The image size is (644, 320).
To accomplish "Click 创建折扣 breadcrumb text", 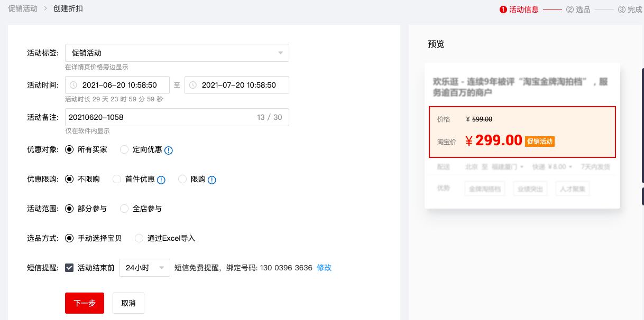I will pyautogui.click(x=68, y=8).
